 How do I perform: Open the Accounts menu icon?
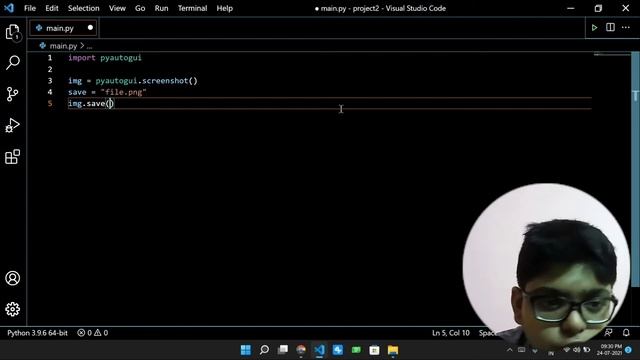(13, 278)
